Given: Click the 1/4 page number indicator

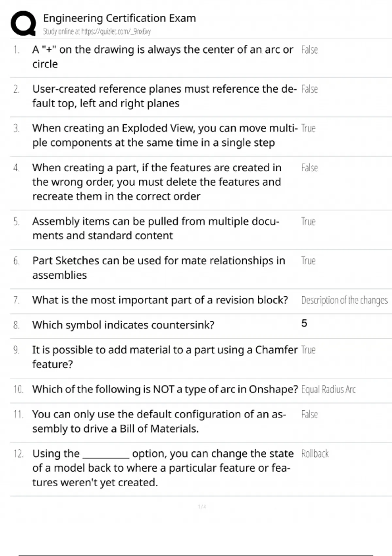Looking at the screenshot, I should coord(202,507).
